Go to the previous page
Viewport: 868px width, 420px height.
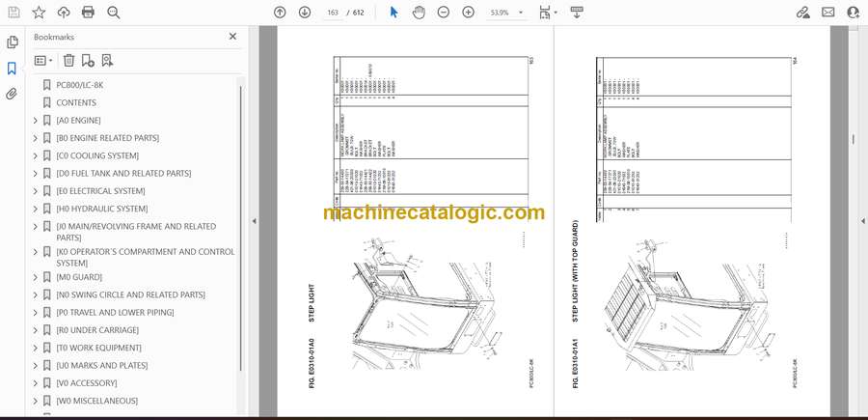point(280,13)
